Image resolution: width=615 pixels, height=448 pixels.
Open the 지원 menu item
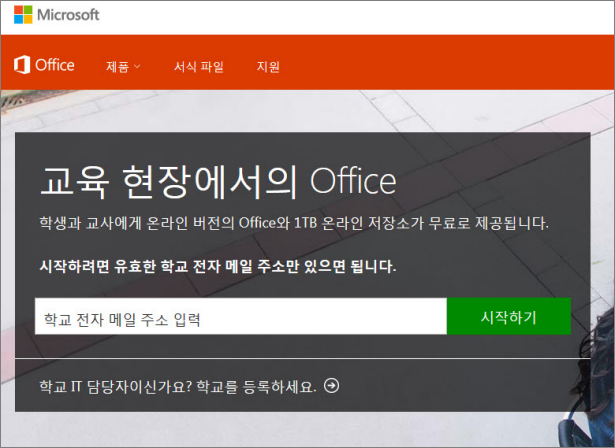click(268, 67)
